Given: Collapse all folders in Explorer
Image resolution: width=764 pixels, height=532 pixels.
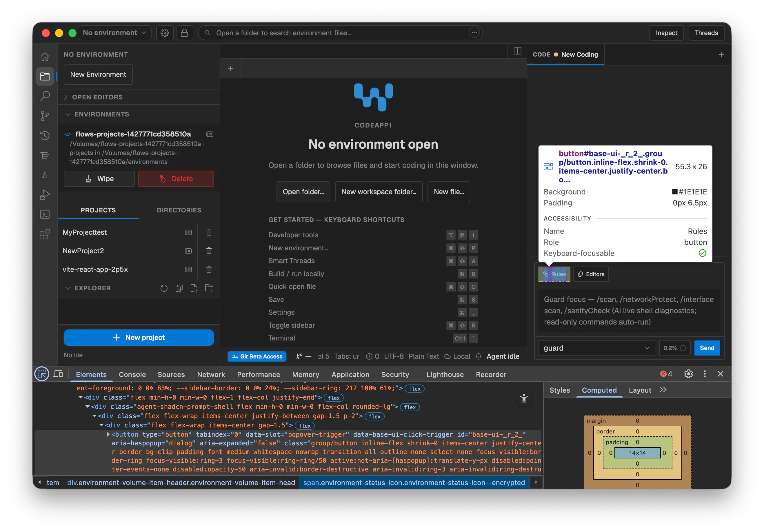Looking at the screenshot, I should (179, 288).
